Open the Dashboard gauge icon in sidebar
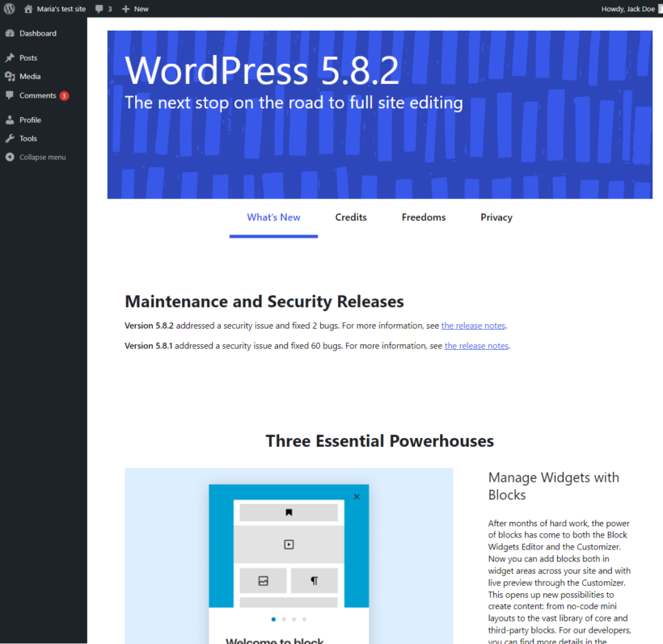This screenshot has width=663, height=644. click(x=10, y=33)
